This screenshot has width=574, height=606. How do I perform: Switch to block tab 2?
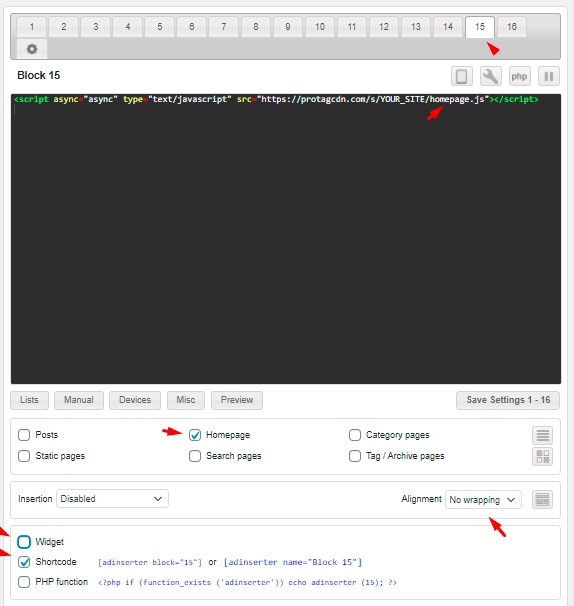pyautogui.click(x=64, y=27)
